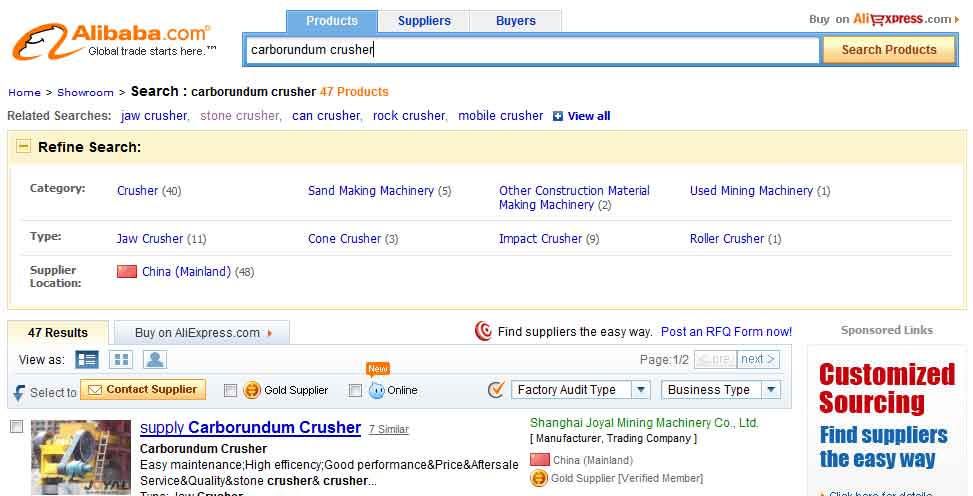The height and width of the screenshot is (496, 973).
Task: Tick the checkbox for Carborundum Crusher listing
Action: (16, 428)
